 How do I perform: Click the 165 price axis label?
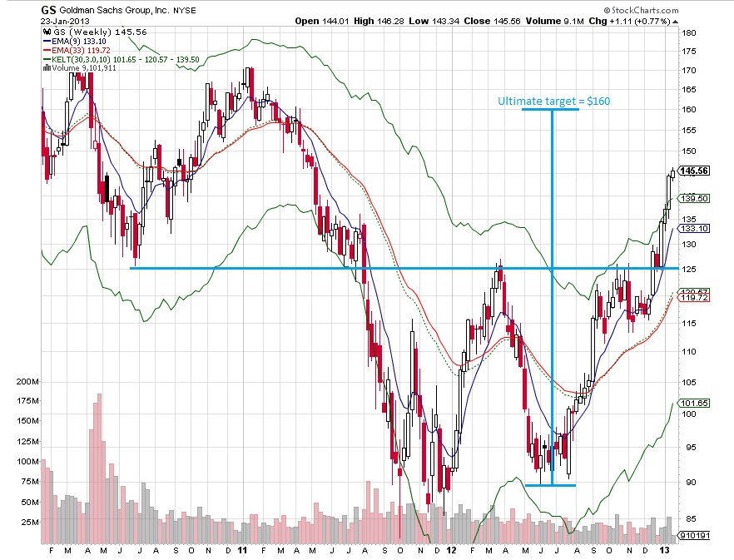[688, 89]
